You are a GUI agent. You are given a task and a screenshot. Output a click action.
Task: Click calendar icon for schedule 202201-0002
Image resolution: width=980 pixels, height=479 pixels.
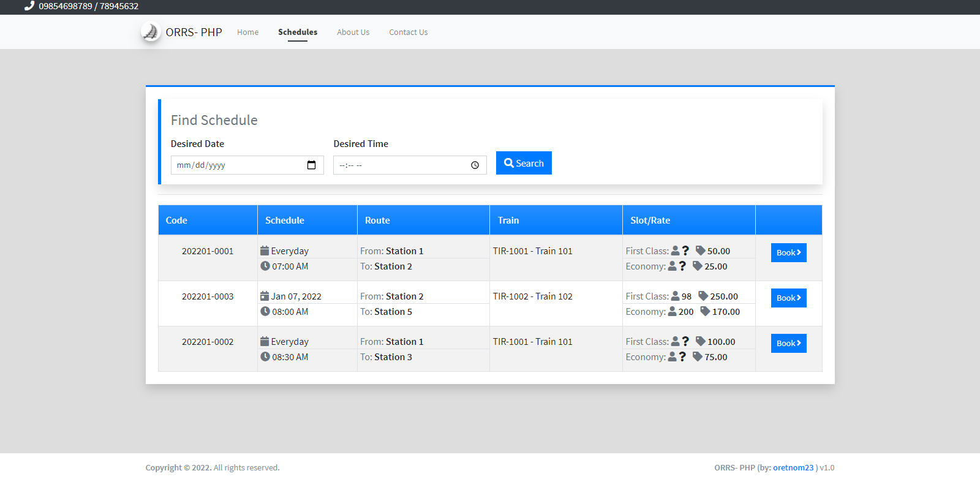point(265,341)
